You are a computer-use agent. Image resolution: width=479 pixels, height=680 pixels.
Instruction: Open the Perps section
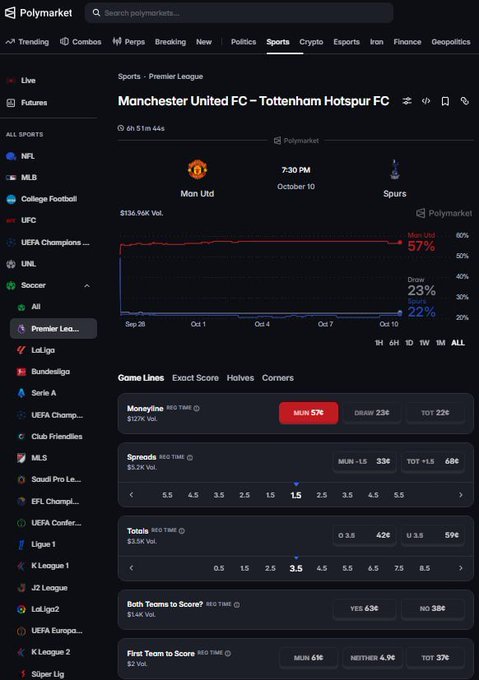[x=129, y=42]
